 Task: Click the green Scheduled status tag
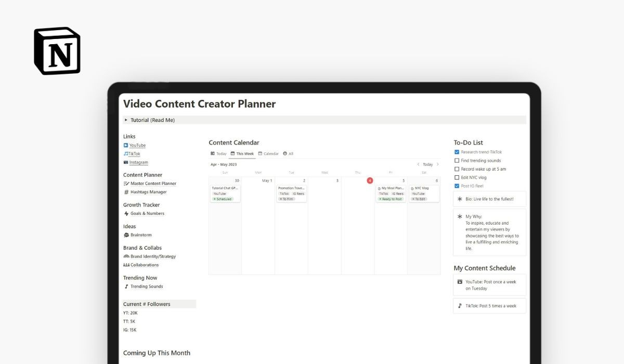tap(224, 199)
